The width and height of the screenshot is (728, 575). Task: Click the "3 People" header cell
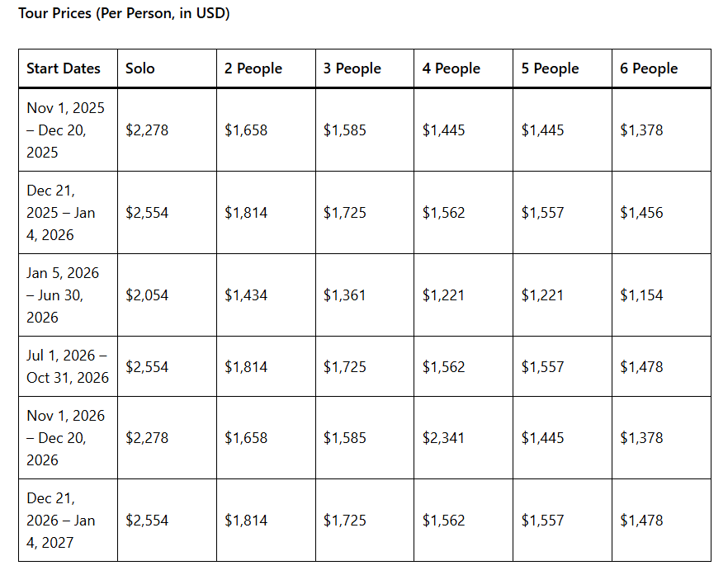pyautogui.click(x=352, y=68)
